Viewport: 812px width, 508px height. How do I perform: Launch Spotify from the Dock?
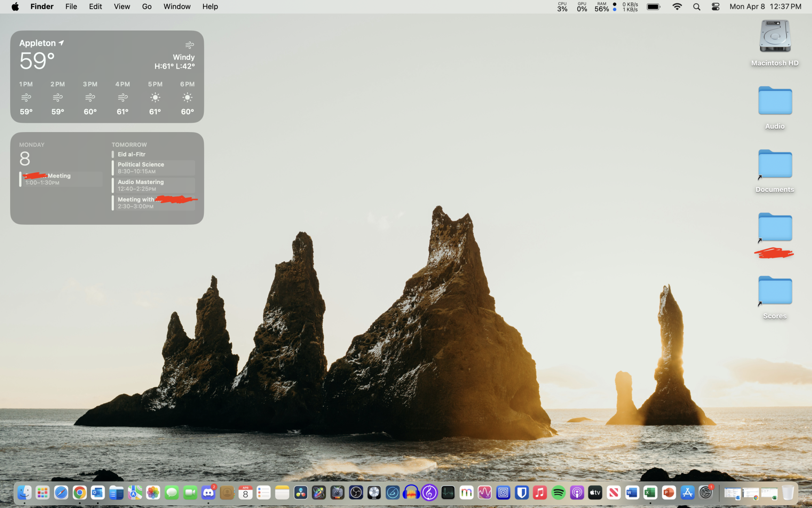point(559,493)
